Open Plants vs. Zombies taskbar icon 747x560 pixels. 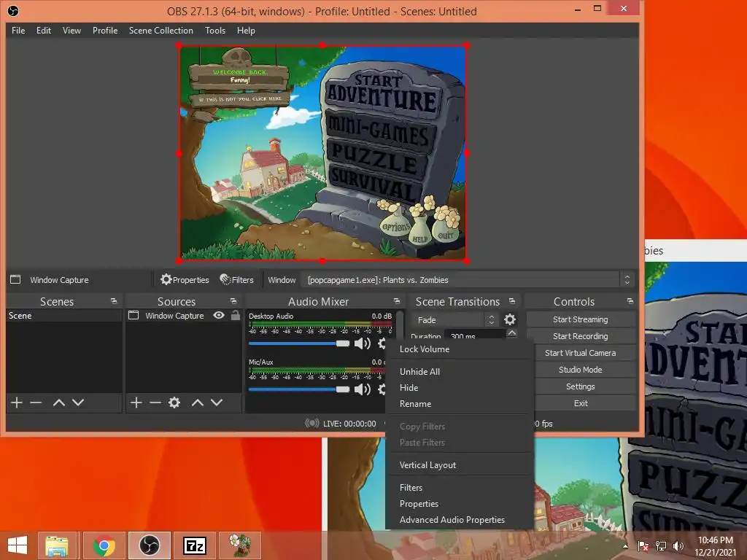240,545
